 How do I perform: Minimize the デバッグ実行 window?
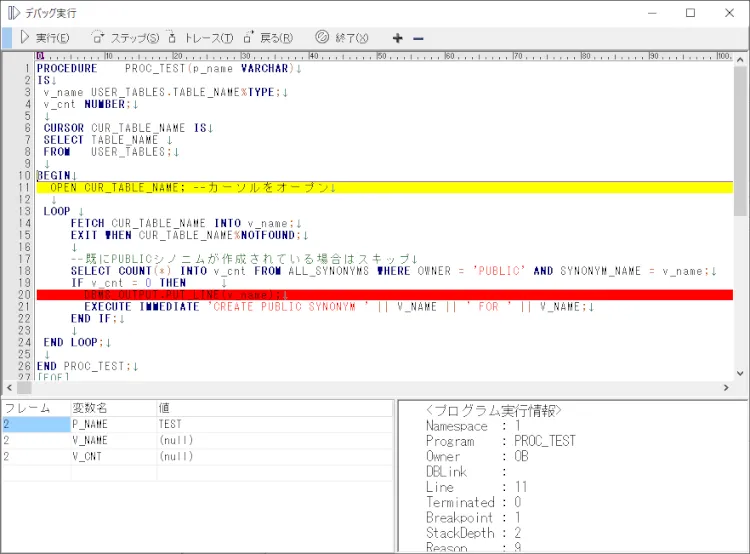tap(652, 13)
